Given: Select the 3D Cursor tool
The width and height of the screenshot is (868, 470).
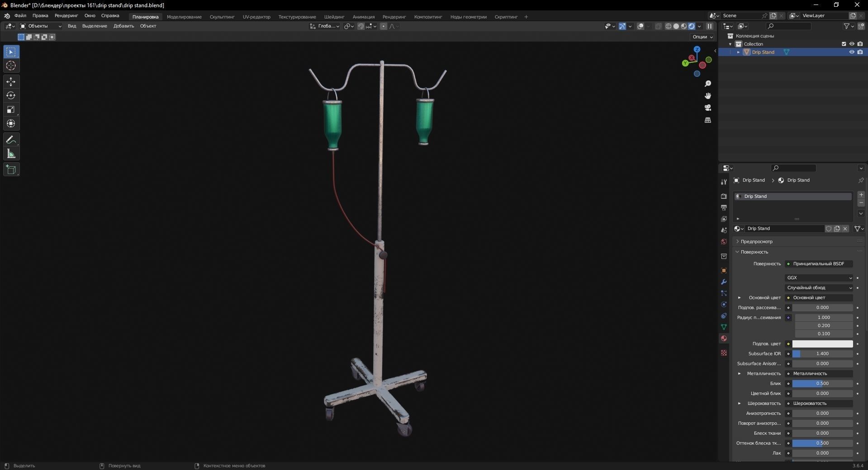Looking at the screenshot, I should click(x=11, y=66).
